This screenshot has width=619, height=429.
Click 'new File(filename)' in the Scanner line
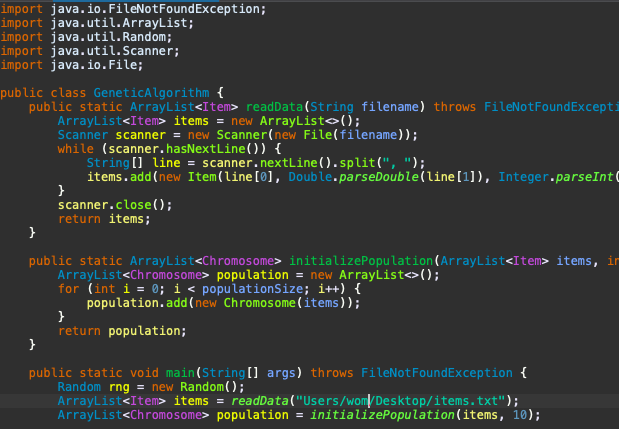click(339, 135)
